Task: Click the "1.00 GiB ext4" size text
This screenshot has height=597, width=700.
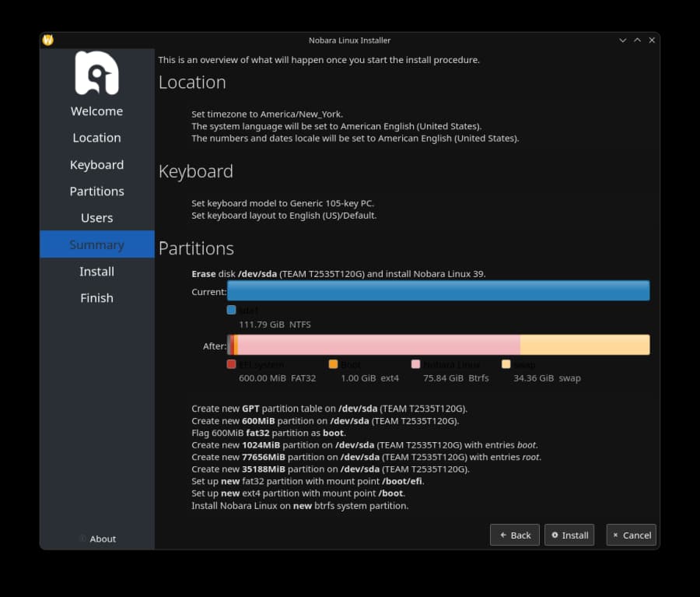Action: pyautogui.click(x=370, y=378)
